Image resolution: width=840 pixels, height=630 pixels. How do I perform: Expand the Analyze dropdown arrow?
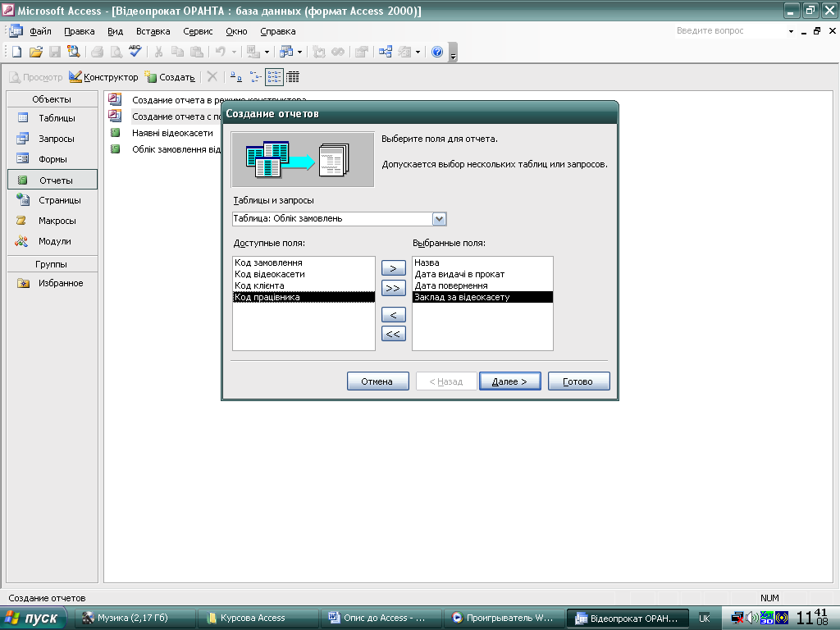[x=299, y=52]
